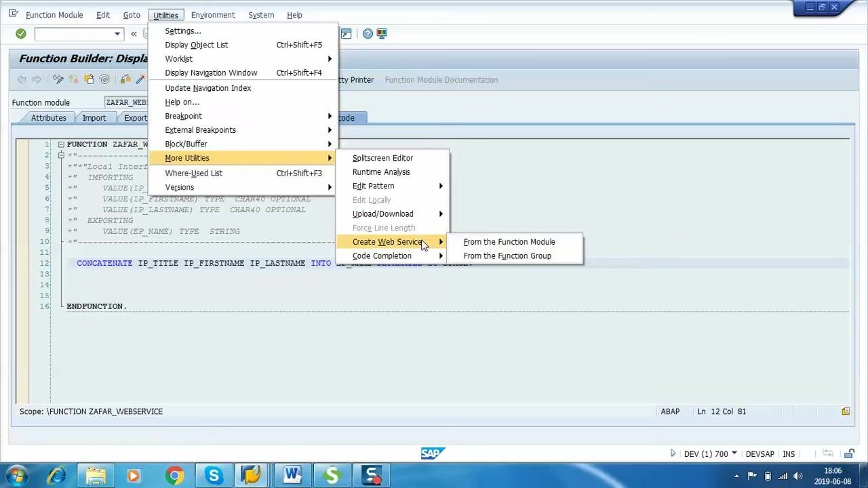Open the Environment menu

click(213, 15)
